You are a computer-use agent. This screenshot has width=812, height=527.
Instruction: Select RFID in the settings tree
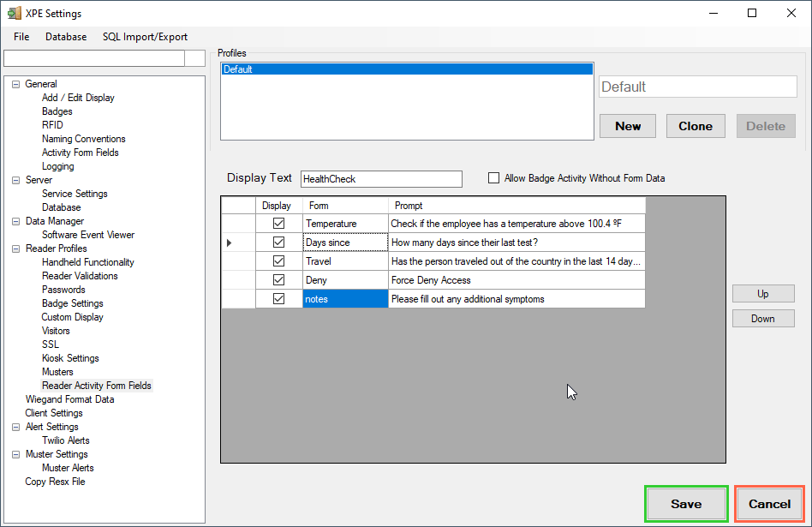[52, 125]
